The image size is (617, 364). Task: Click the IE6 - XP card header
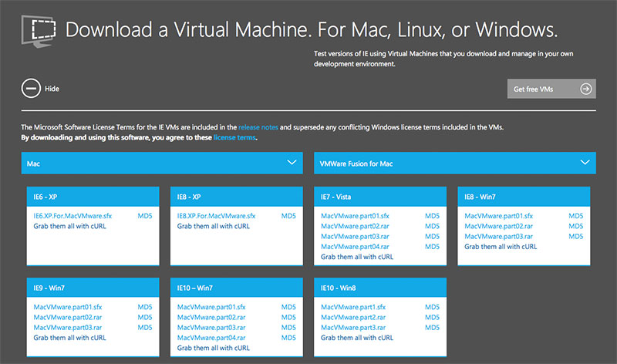(x=93, y=197)
